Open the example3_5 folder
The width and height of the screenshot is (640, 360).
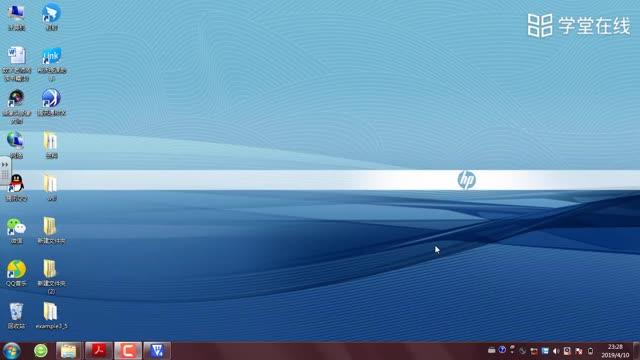click(x=51, y=316)
